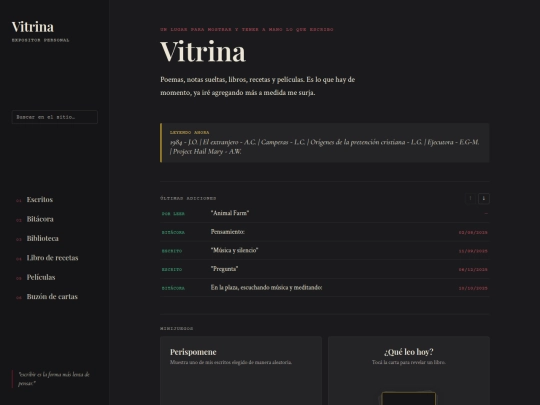Click the date on the Música y silencio row
Image resolution: width=540 pixels, height=405 pixels.
tap(473, 251)
